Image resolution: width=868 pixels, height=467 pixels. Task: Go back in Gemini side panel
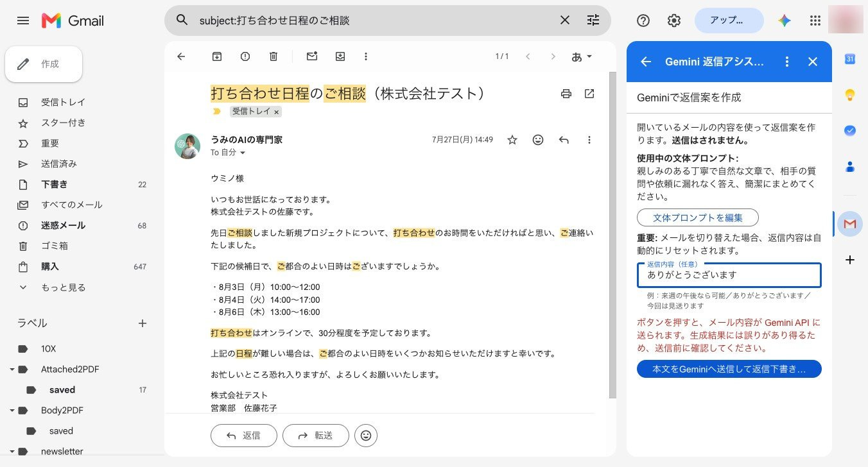click(646, 62)
